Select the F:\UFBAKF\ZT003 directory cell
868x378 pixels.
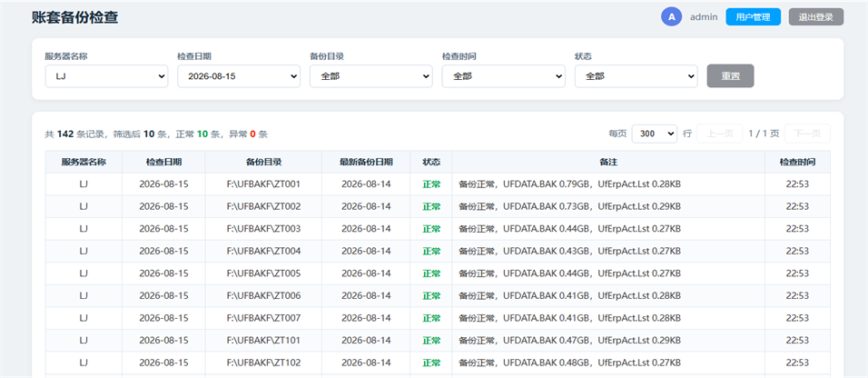tap(263, 228)
